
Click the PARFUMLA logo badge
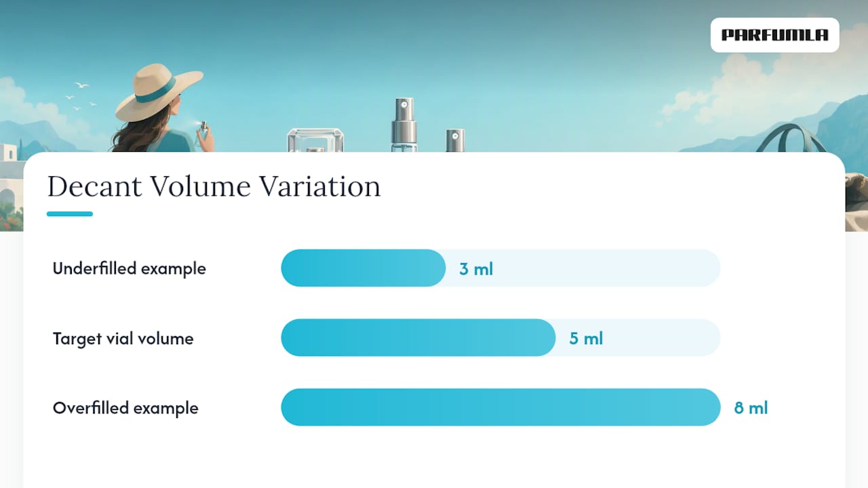[x=774, y=35]
